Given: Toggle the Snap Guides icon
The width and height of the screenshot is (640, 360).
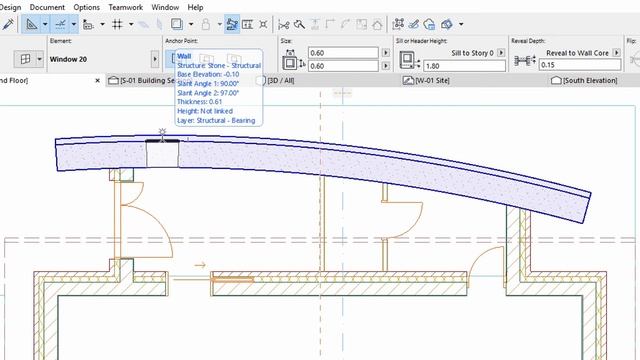Looking at the screenshot, I should coord(60,24).
